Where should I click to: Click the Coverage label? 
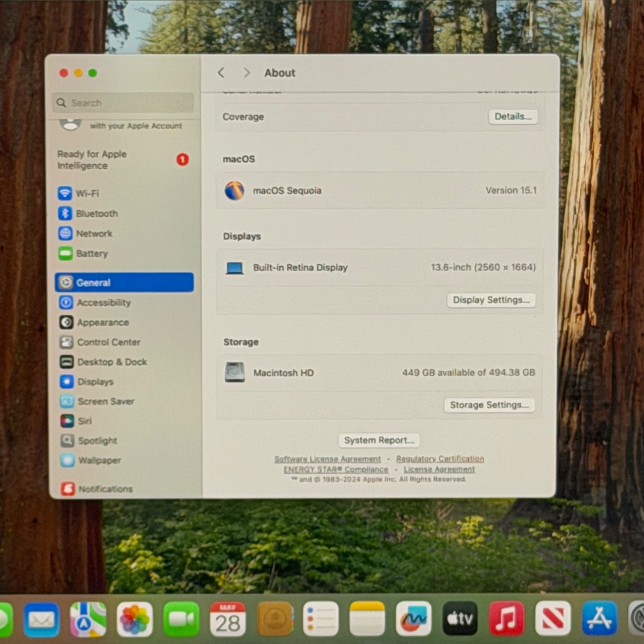point(243,117)
